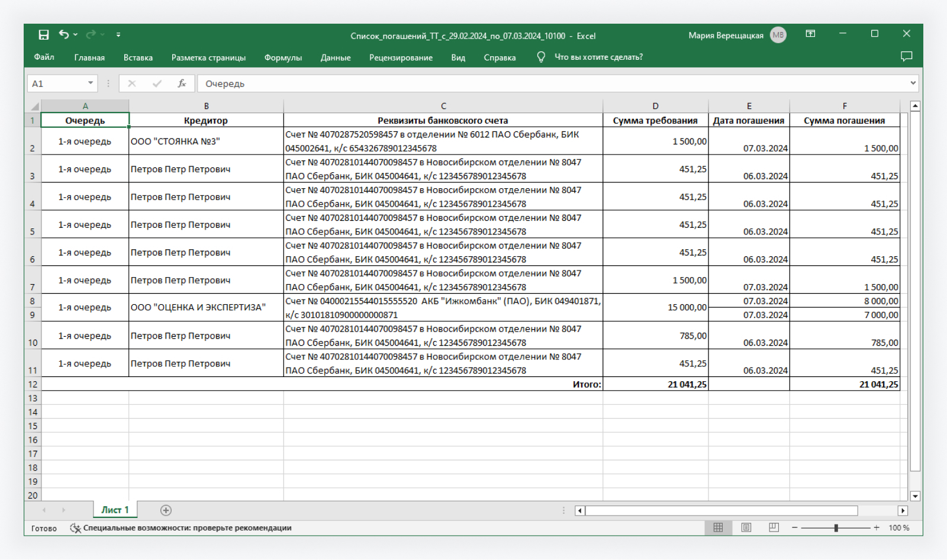Click the zoom out minus button
This screenshot has height=560, width=947.
point(795,527)
